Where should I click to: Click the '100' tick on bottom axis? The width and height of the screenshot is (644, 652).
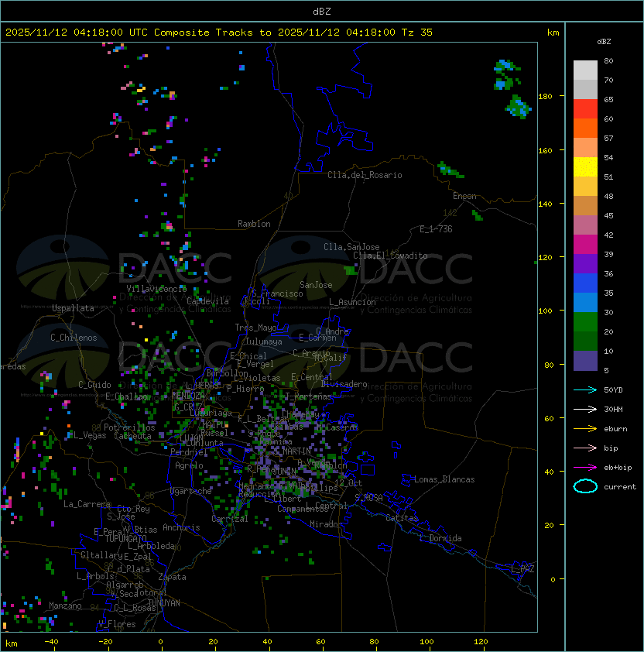(x=426, y=642)
